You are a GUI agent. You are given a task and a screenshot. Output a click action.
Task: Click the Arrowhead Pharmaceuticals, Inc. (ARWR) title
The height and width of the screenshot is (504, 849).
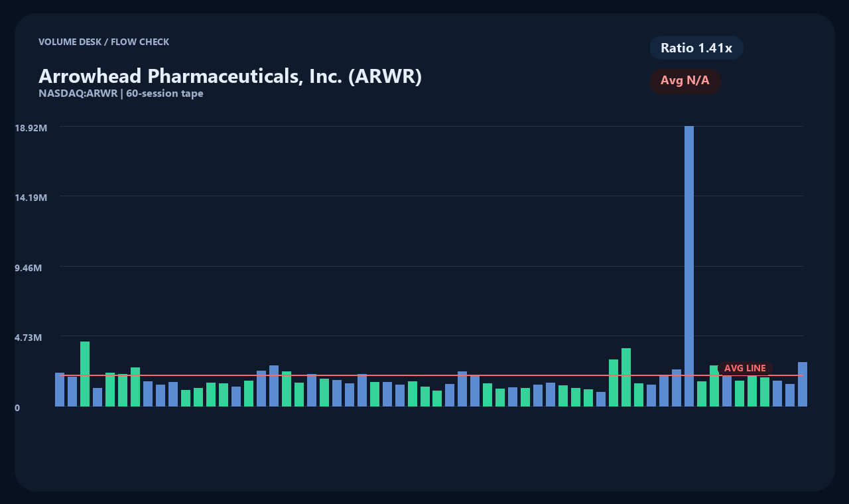point(230,76)
